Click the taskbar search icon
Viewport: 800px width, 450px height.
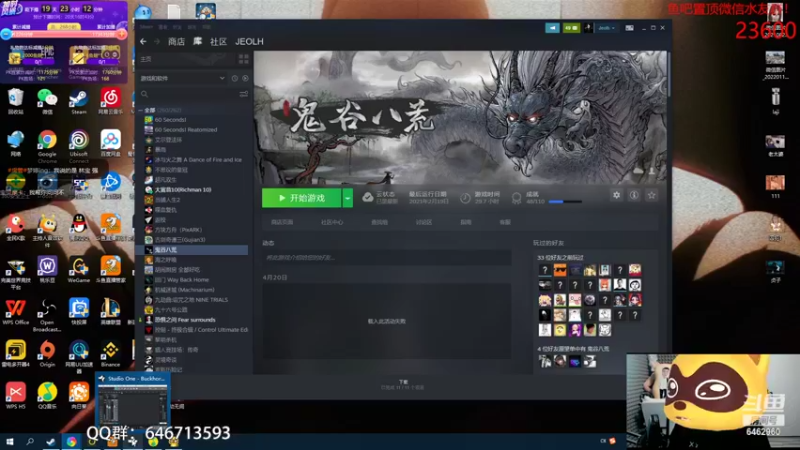[x=30, y=442]
